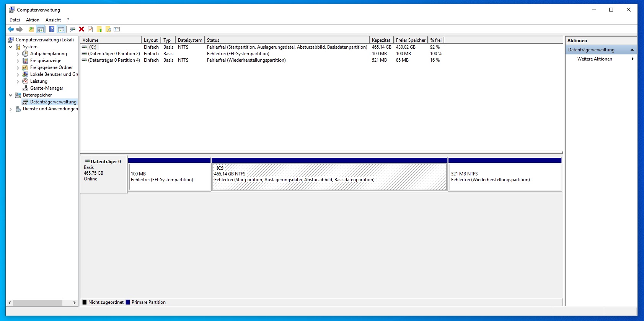Open the Aktion menu
The image size is (644, 321).
click(x=33, y=20)
